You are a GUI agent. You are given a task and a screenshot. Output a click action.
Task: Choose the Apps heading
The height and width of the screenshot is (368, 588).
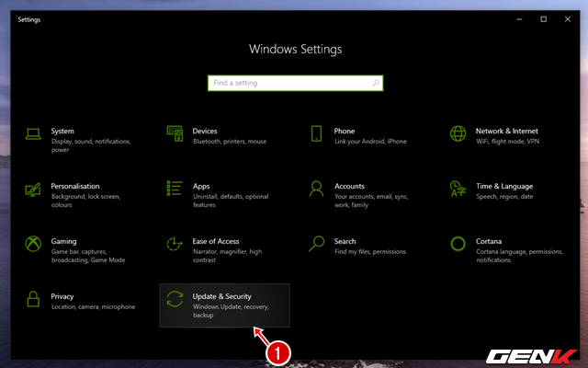(201, 186)
